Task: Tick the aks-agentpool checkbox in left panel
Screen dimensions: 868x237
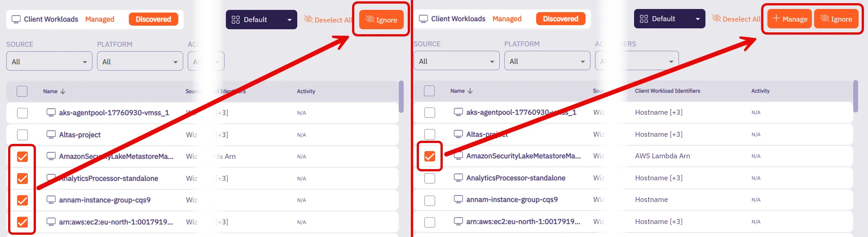Action: (22, 113)
